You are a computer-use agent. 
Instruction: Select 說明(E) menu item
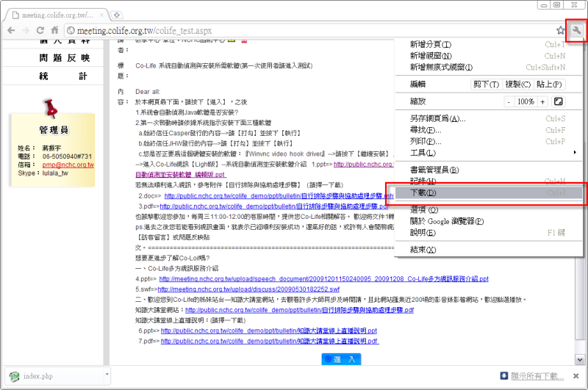pyautogui.click(x=489, y=233)
